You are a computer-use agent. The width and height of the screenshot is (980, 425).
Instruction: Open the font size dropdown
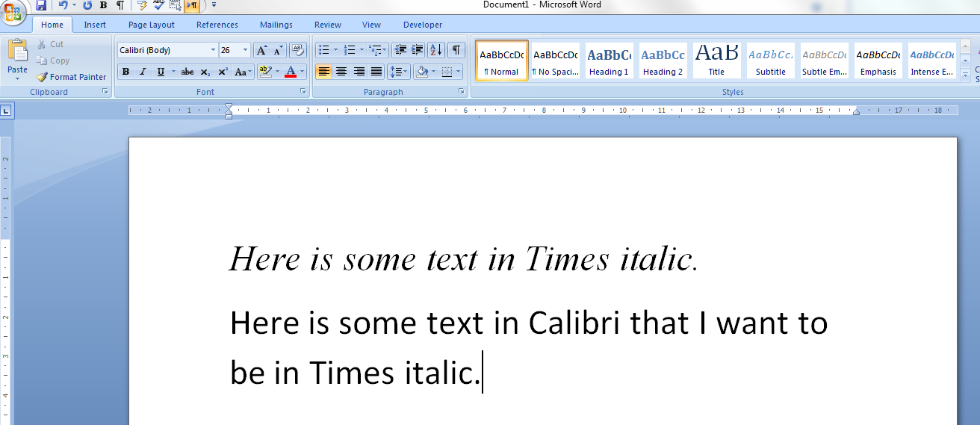[x=246, y=50]
